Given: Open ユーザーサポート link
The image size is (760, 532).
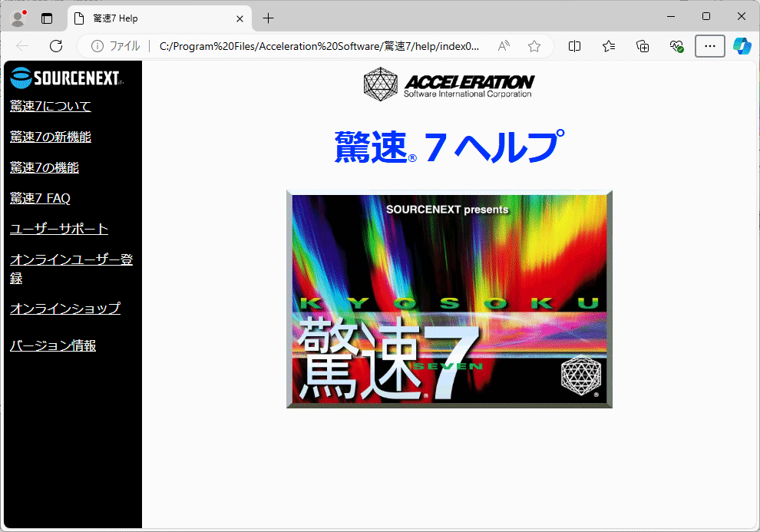Looking at the screenshot, I should (x=59, y=229).
